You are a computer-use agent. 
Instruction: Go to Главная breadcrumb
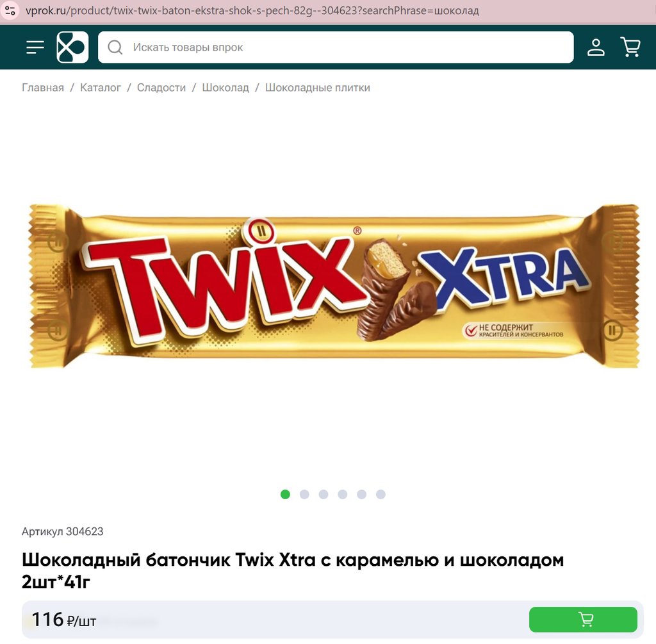[43, 87]
